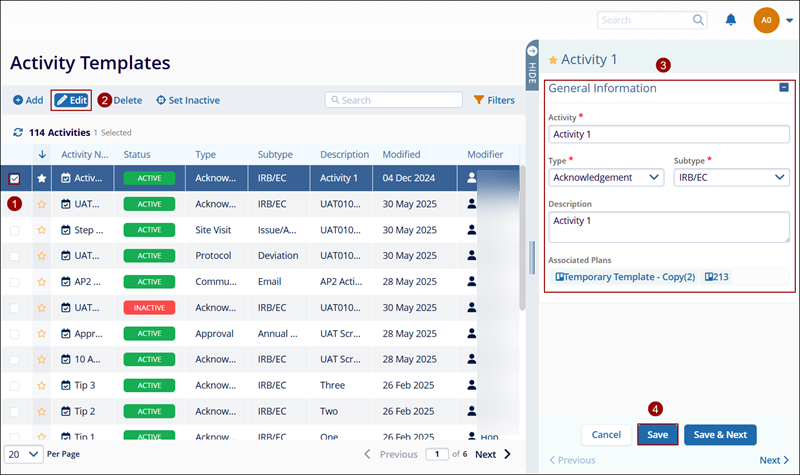Open the Per Page count dropdown

click(24, 454)
